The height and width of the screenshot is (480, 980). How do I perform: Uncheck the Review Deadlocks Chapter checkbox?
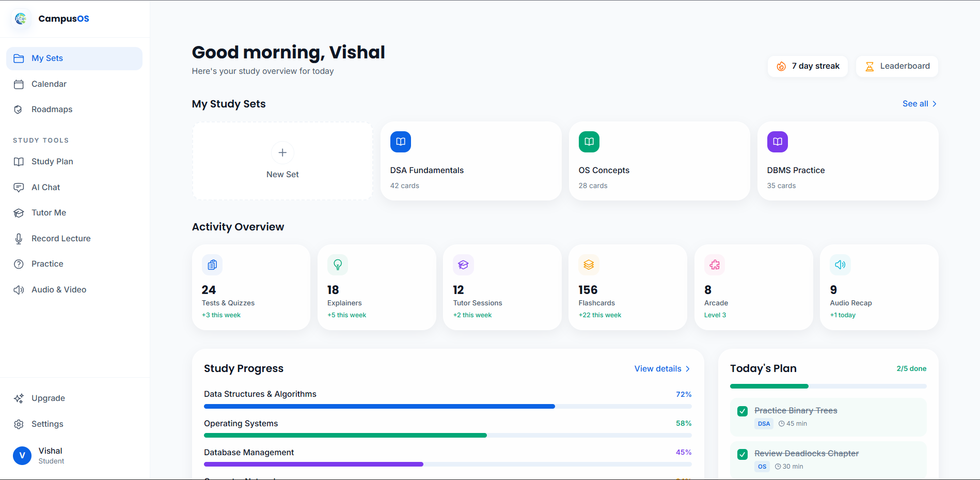coord(742,454)
